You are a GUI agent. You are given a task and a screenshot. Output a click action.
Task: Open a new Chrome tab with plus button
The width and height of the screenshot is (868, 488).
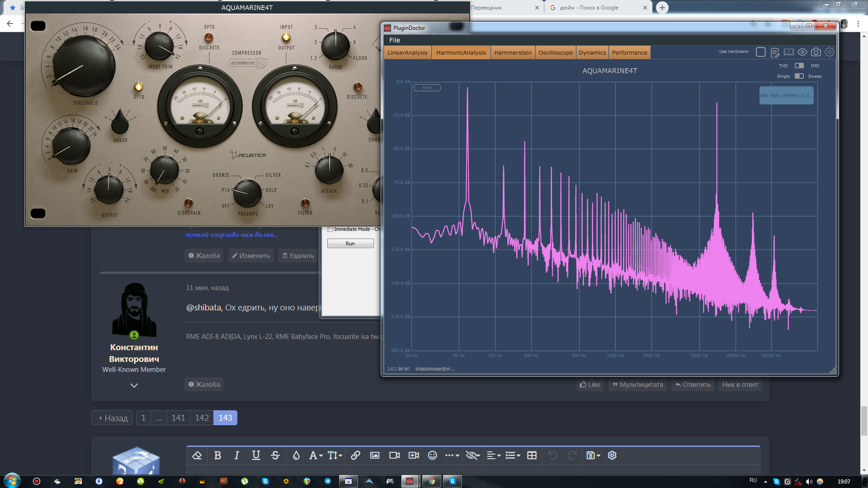(x=662, y=8)
